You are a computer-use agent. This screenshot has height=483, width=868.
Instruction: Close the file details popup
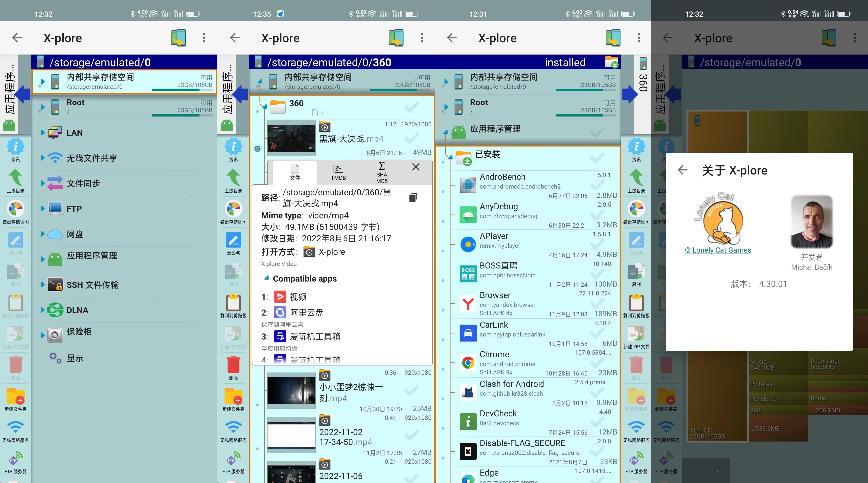(416, 167)
